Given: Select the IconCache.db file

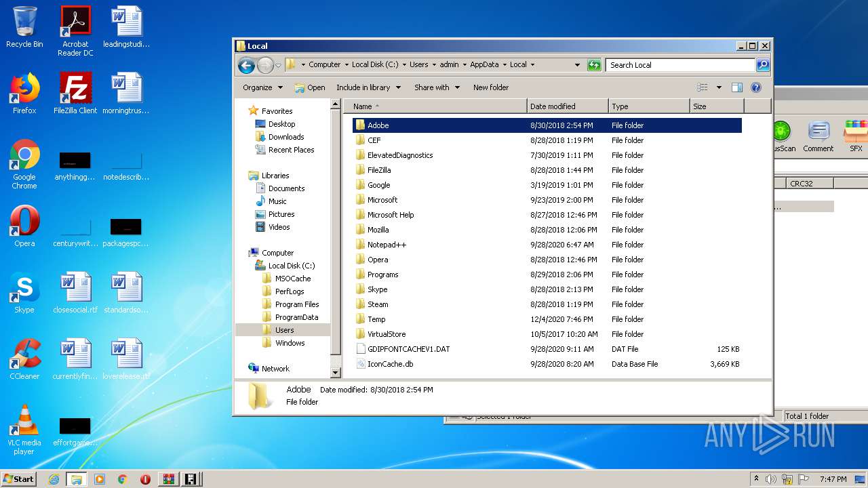Looking at the screenshot, I should tap(547, 364).
